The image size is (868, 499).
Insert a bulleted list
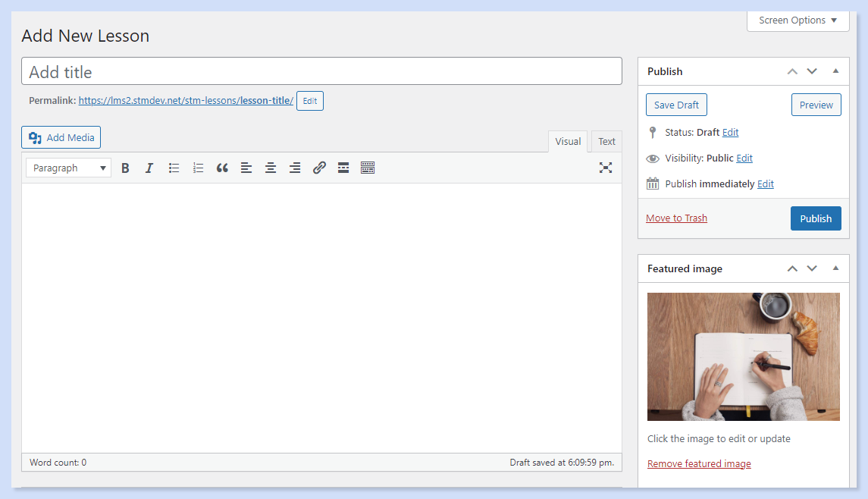[174, 168]
